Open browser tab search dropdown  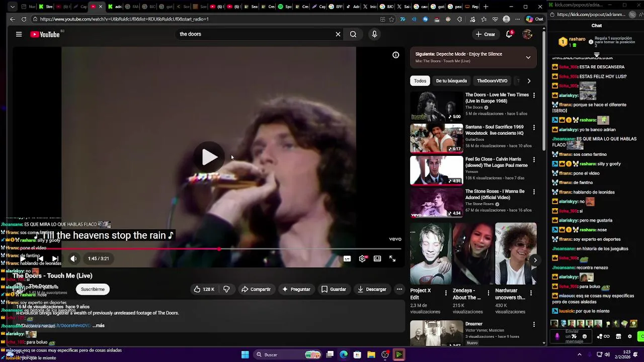point(12,7)
